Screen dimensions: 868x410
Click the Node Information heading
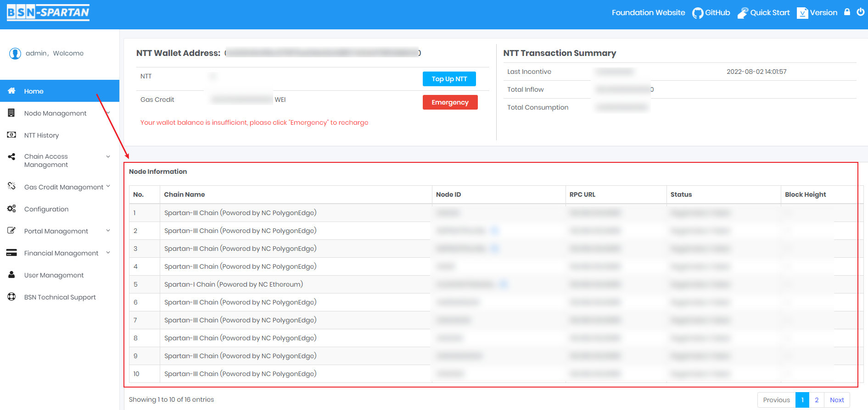(x=158, y=172)
